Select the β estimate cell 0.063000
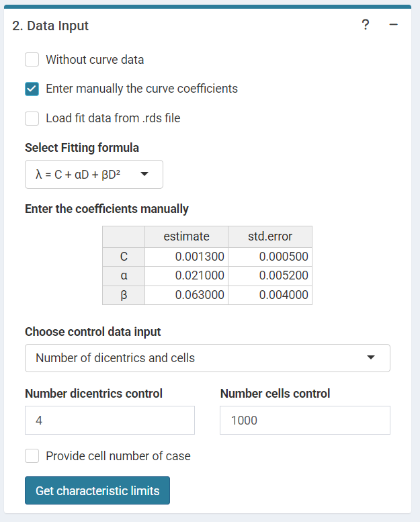The height and width of the screenshot is (522, 420). coord(187,295)
